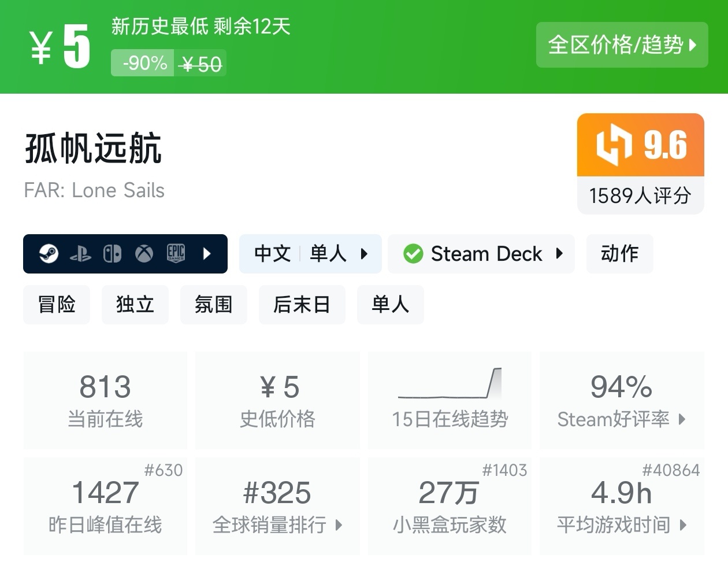This screenshot has height=569, width=728.
Task: Click the green Steam Deck verified checkmark
Action: [x=413, y=254]
